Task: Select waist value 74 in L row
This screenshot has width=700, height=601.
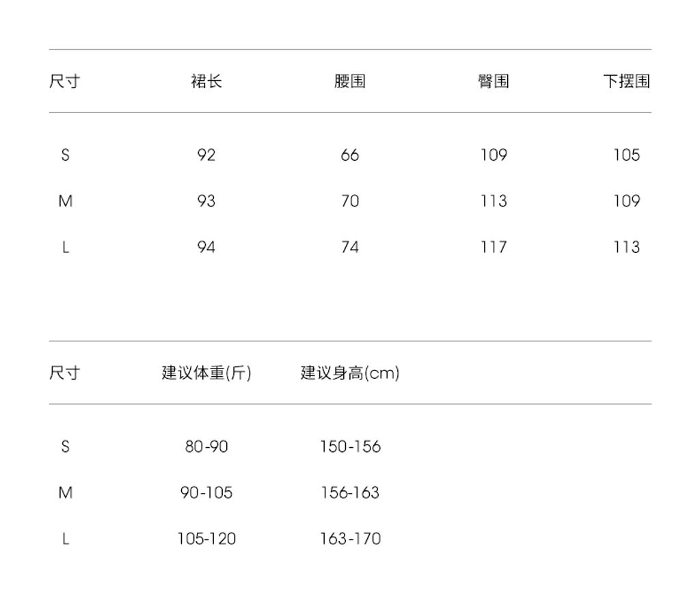Action: [x=350, y=247]
